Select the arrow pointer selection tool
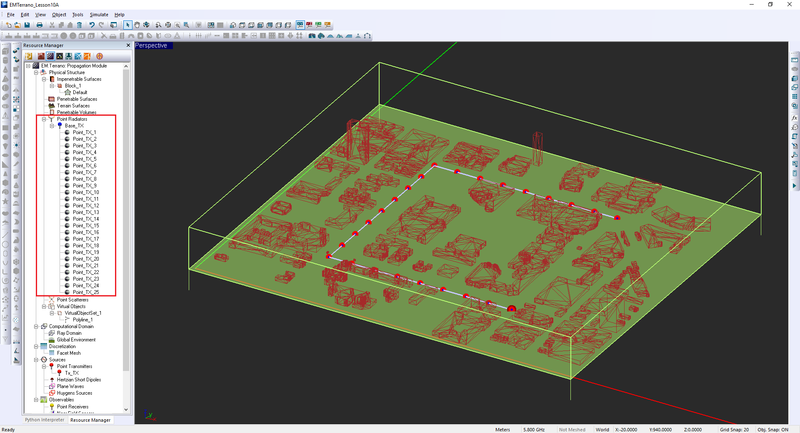This screenshot has height=433, width=800. [x=126, y=25]
